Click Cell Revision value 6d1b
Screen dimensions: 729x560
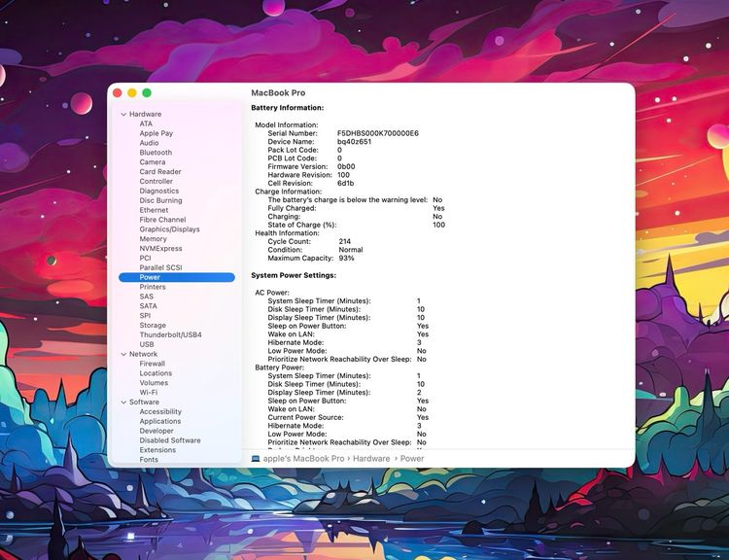point(345,183)
